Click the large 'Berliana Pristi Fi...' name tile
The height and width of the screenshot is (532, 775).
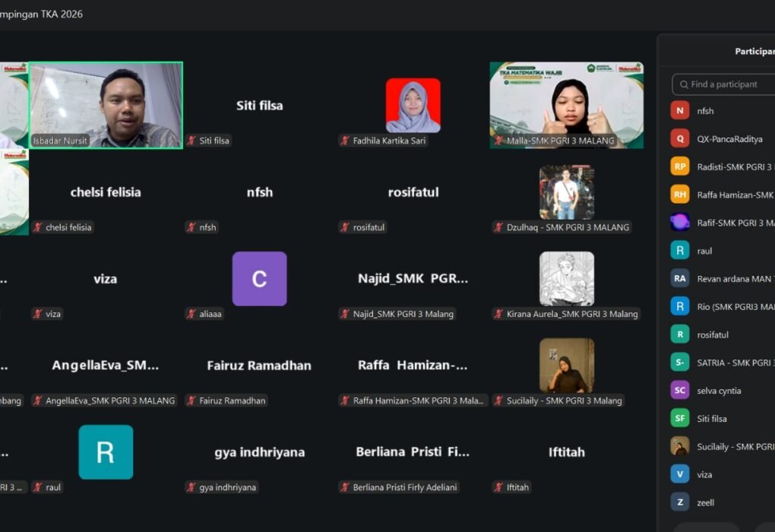(413, 452)
